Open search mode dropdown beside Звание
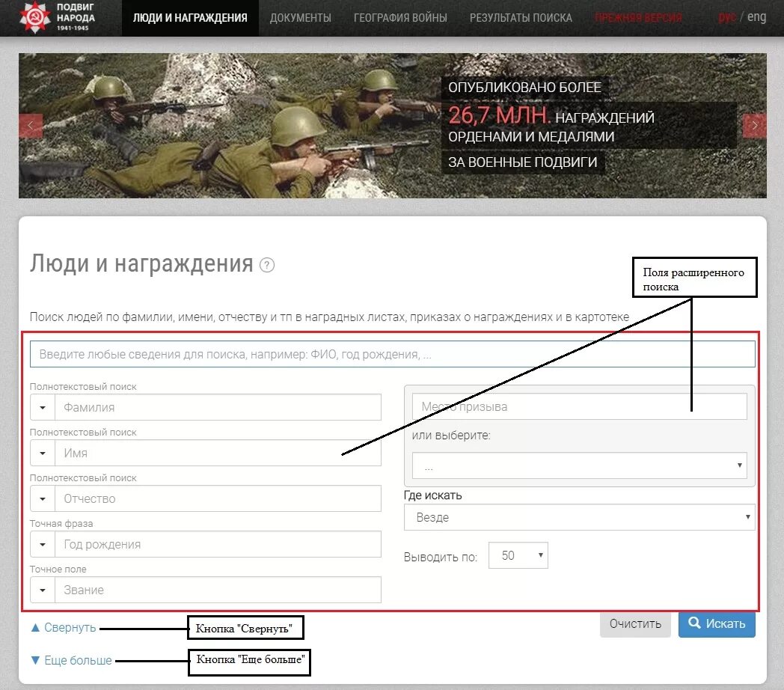 pyautogui.click(x=43, y=590)
